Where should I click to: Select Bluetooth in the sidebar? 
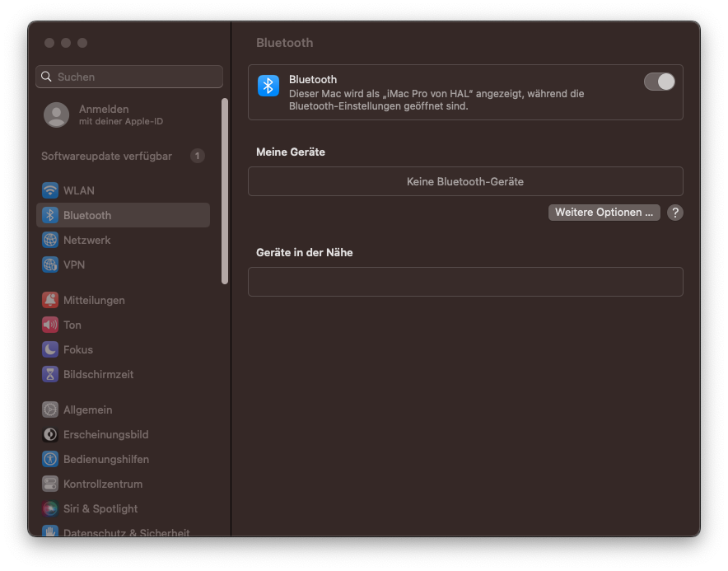coord(123,215)
